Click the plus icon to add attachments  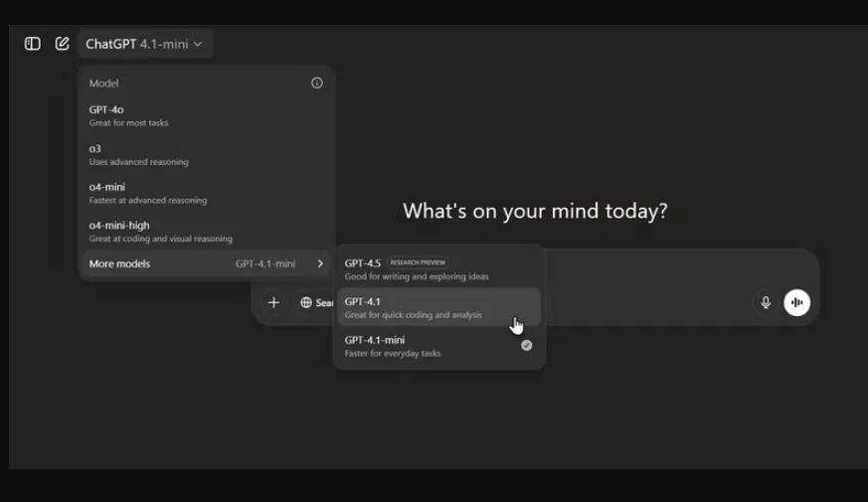274,302
